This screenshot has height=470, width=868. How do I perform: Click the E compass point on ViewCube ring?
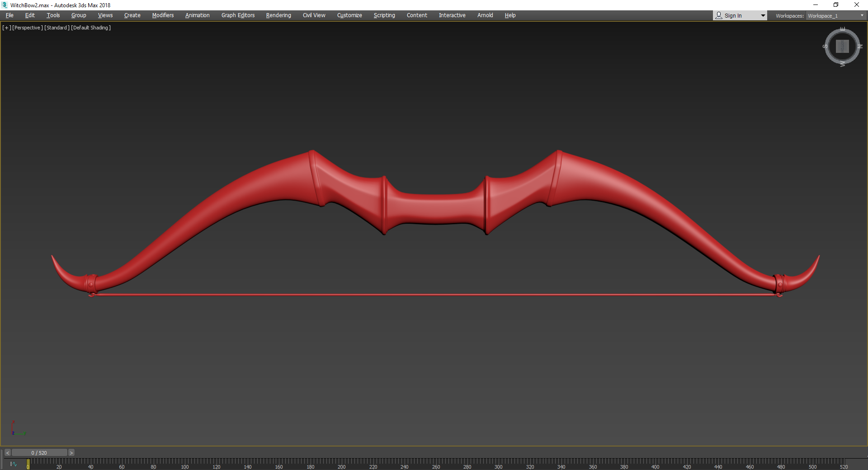tap(843, 29)
